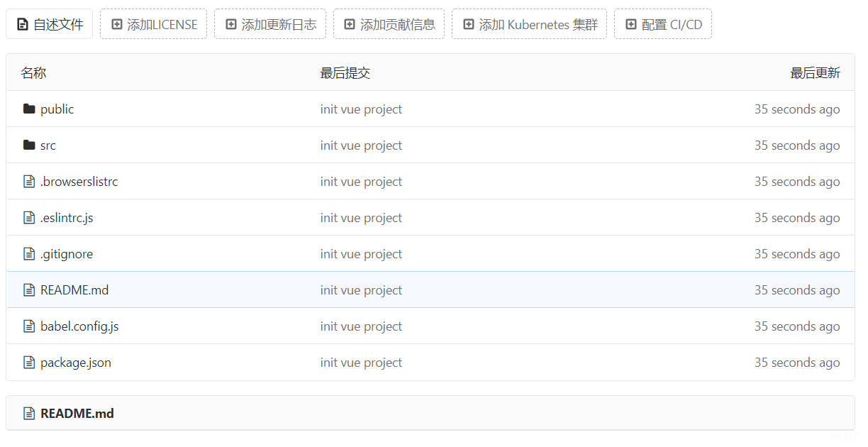868x447 pixels.
Task: Click the file icon next to .browserslistrc
Action: coord(29,182)
